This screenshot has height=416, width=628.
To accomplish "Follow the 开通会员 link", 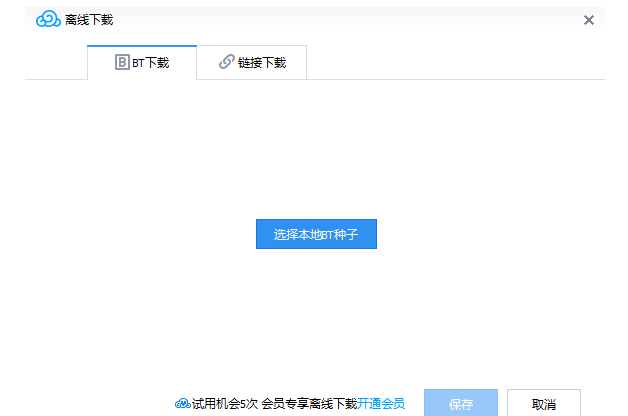I will pyautogui.click(x=381, y=404).
